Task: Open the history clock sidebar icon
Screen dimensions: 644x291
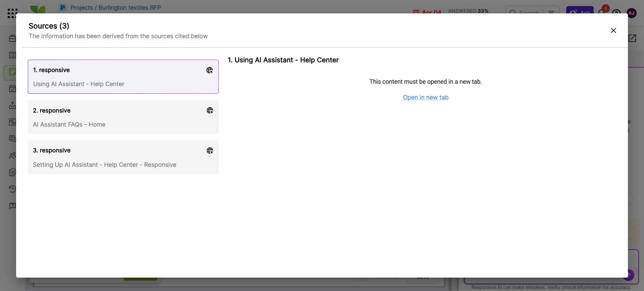Action: pos(12,189)
